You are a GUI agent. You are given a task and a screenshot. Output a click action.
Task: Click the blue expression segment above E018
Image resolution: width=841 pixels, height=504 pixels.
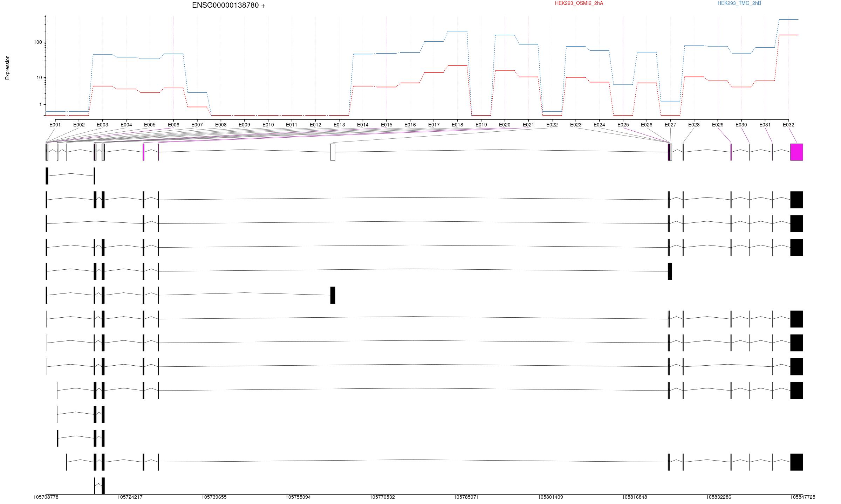pos(457,31)
